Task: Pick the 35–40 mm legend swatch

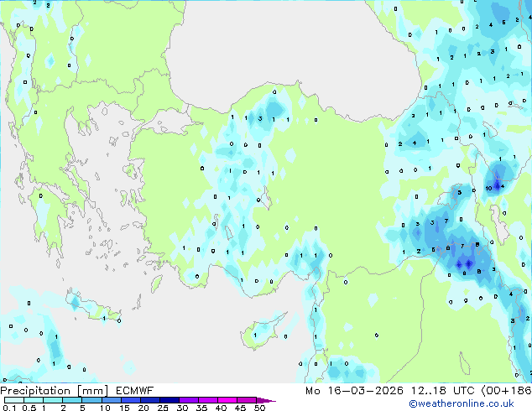Action: 207,400
